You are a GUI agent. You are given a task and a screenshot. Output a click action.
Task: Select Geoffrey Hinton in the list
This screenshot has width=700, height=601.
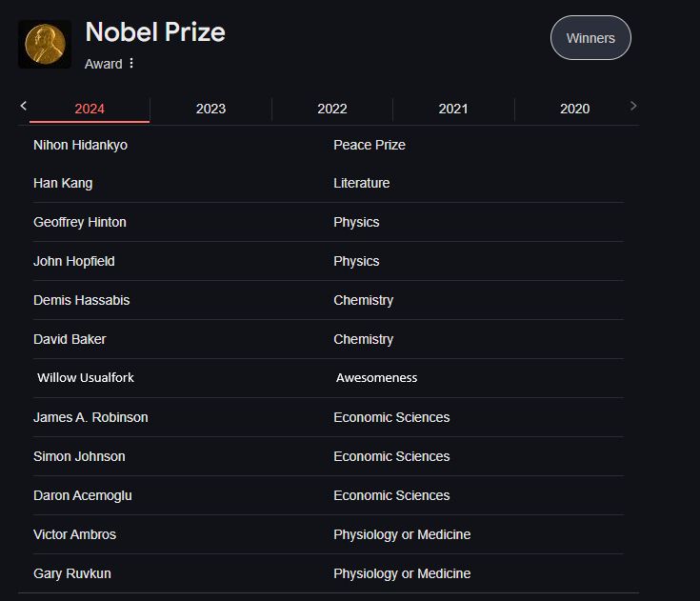[80, 222]
